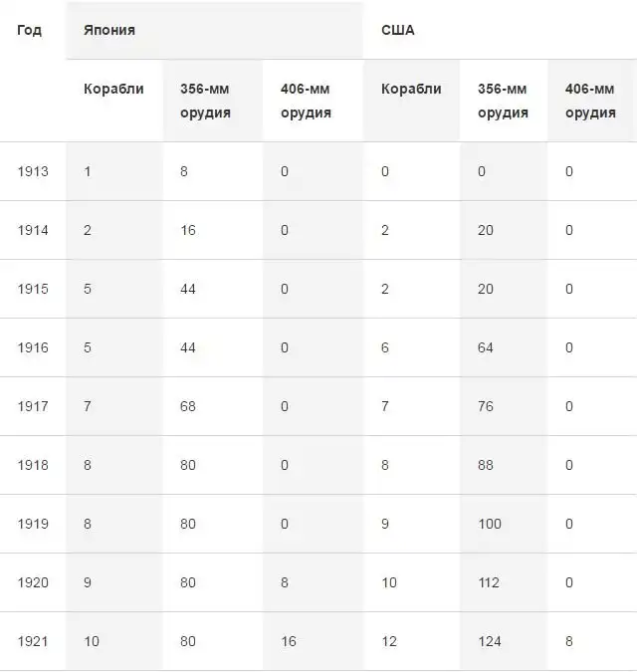Select the value 124 in the 1921 row
The width and height of the screenshot is (637, 672).
pos(489,641)
